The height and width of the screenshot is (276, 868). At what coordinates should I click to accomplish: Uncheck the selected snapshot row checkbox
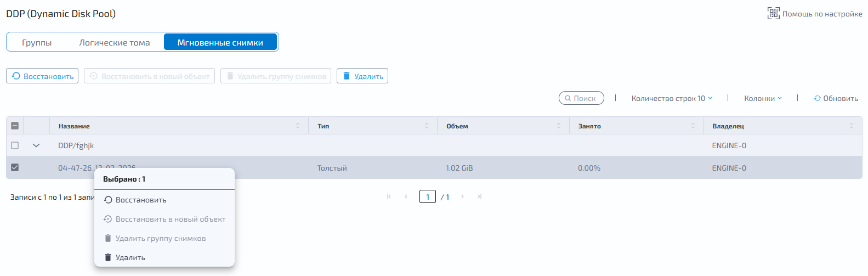pyautogui.click(x=15, y=167)
